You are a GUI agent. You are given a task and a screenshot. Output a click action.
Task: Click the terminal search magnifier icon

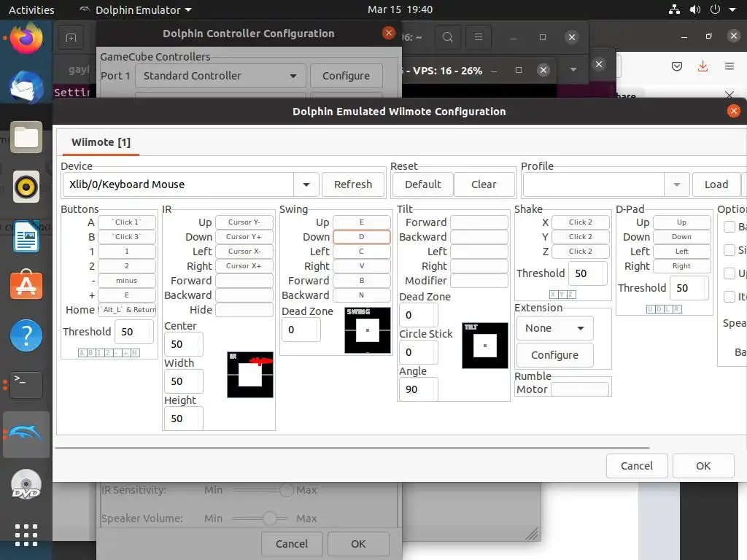[x=447, y=37]
